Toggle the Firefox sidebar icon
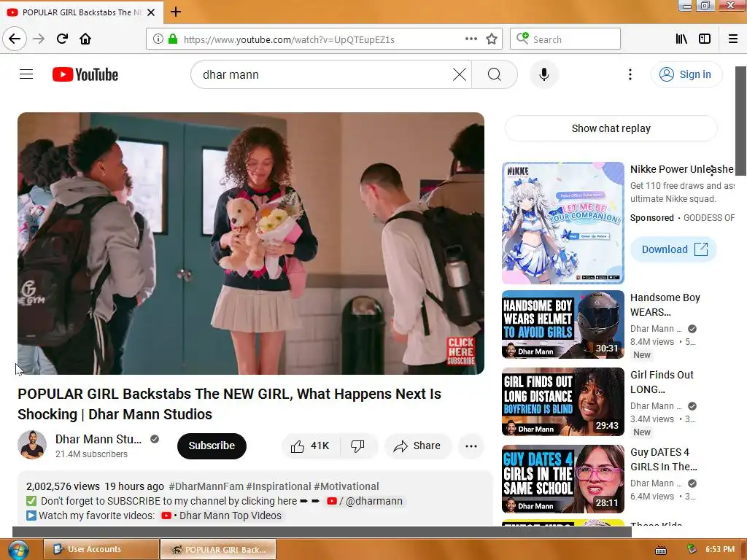The image size is (747, 560). tap(705, 39)
